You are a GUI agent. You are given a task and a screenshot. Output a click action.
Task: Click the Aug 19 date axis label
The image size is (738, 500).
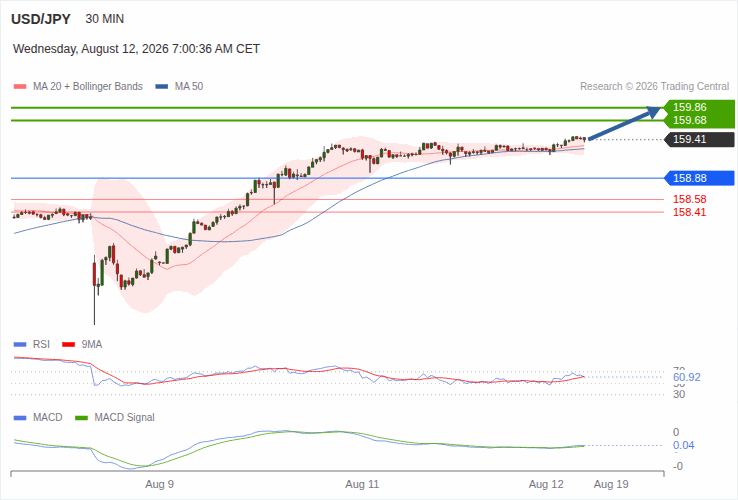(x=611, y=484)
